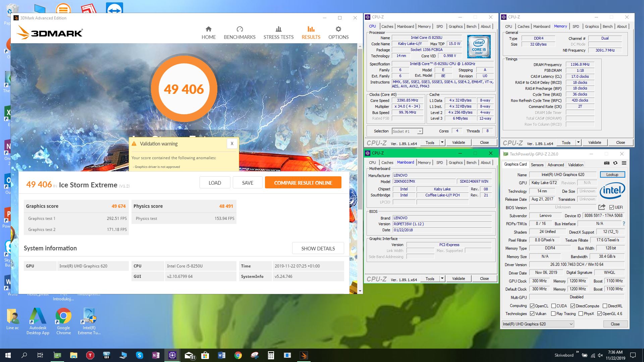This screenshot has width=644, height=362.
Task: Go to 3DMark HOME page
Action: pyautogui.click(x=209, y=33)
